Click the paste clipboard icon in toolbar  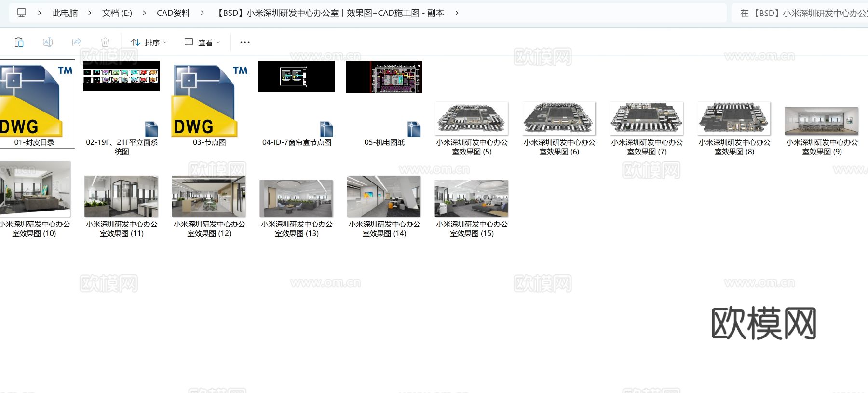pos(19,42)
